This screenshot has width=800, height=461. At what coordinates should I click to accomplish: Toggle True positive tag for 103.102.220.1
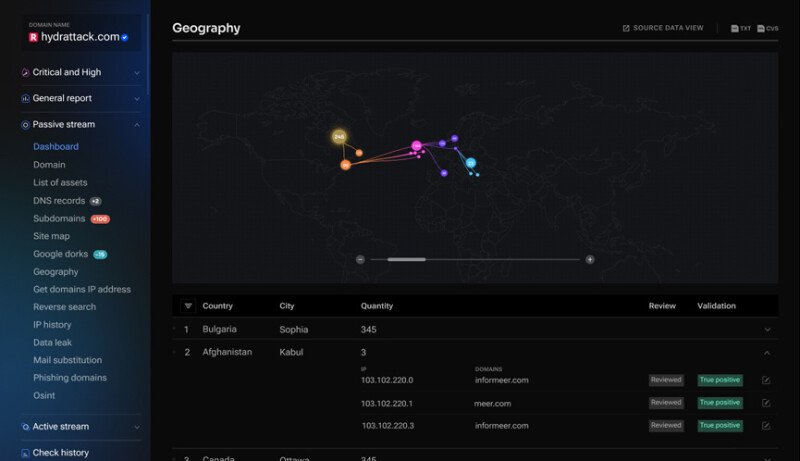point(720,403)
